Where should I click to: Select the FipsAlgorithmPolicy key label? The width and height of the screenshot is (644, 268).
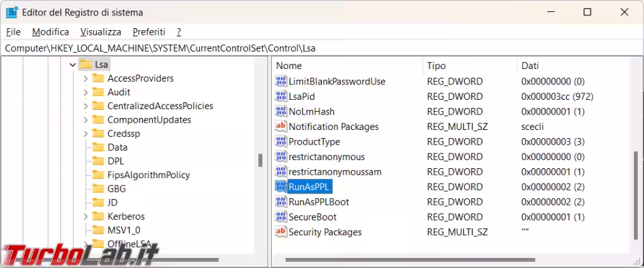(149, 175)
